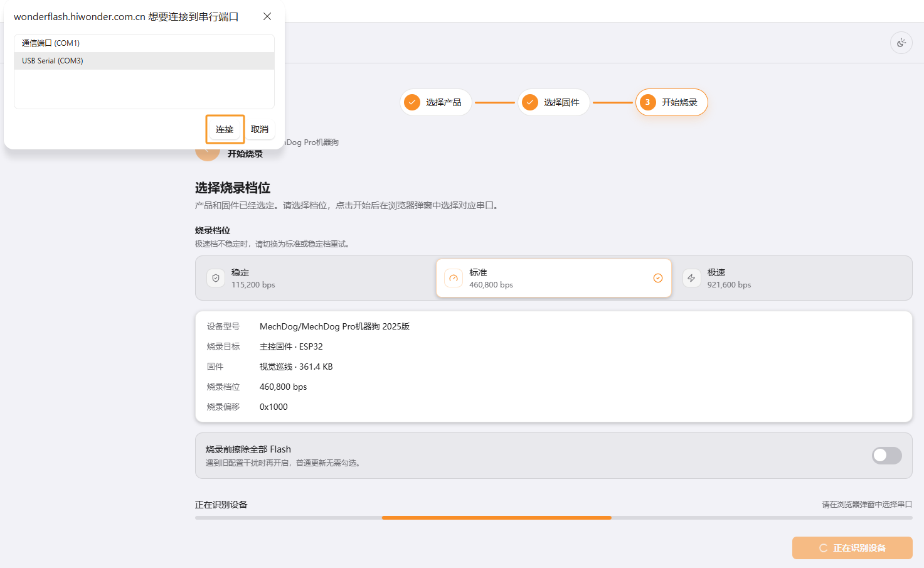The height and width of the screenshot is (568, 924).
Task: Click the 视觉巡线 · 361.4 KB firmware value
Action: (x=296, y=367)
